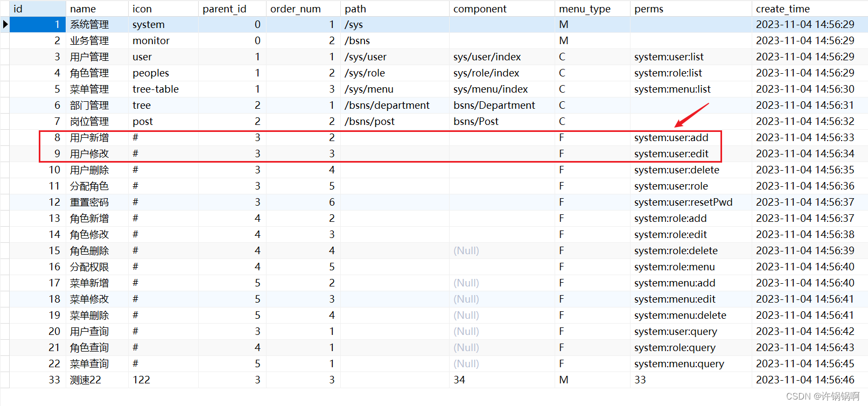The image size is (868, 406).
Task: Click the order_num column header
Action: pyautogui.click(x=303, y=9)
